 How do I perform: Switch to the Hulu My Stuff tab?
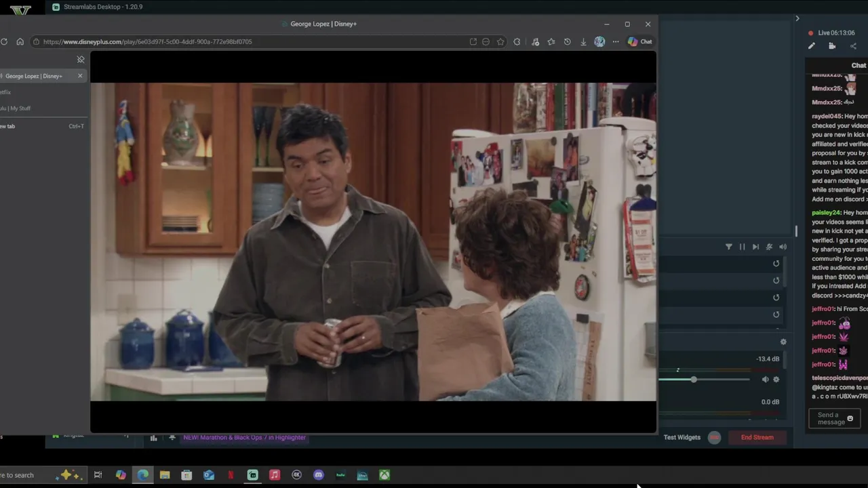(42, 108)
